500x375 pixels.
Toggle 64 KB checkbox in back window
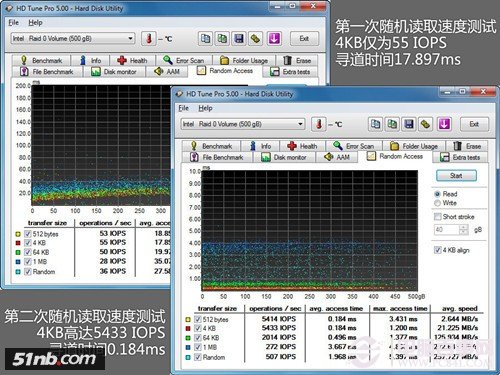coord(28,252)
